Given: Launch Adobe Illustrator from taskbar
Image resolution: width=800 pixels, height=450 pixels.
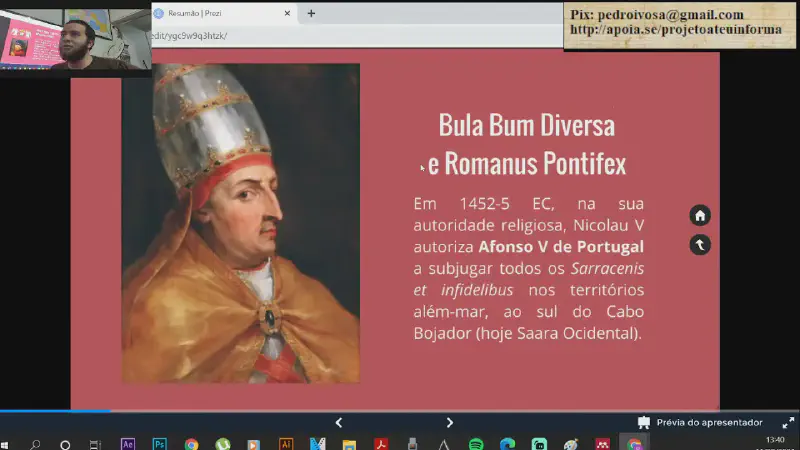Looking at the screenshot, I should pos(286,444).
